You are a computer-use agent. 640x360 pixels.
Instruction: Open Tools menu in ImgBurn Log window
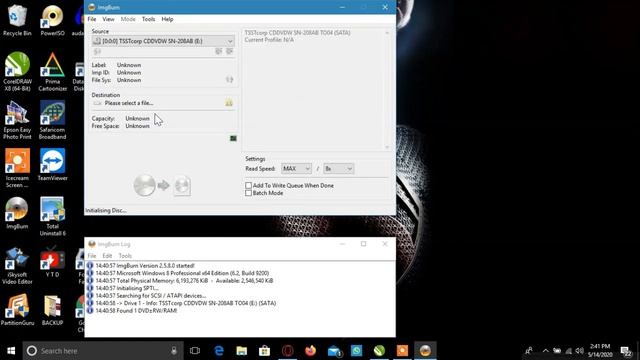[125, 256]
